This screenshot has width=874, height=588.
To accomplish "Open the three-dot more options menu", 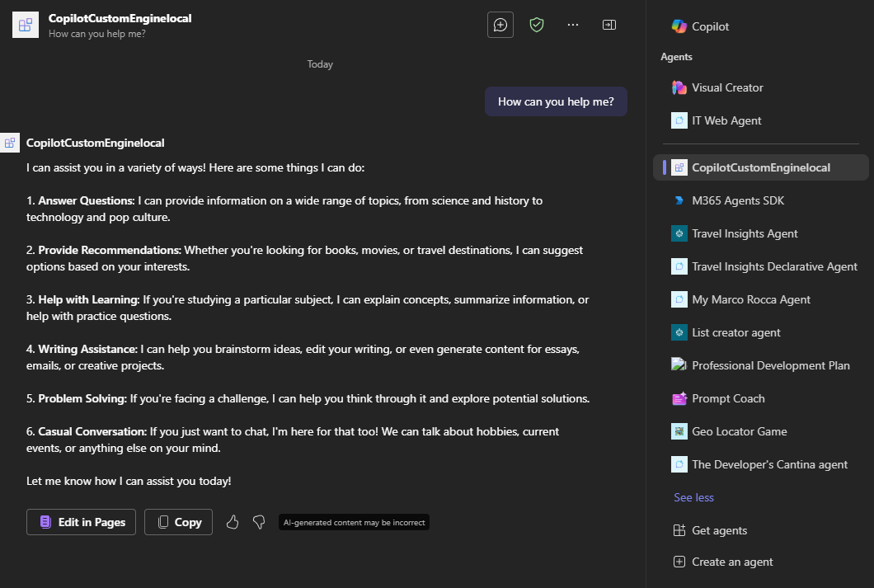I will [573, 25].
